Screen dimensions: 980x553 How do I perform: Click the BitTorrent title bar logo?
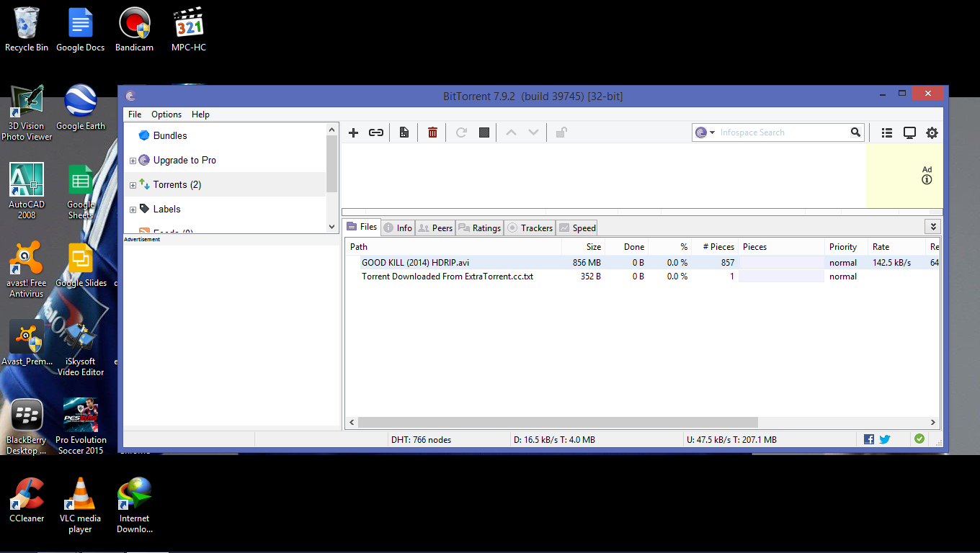[130, 96]
